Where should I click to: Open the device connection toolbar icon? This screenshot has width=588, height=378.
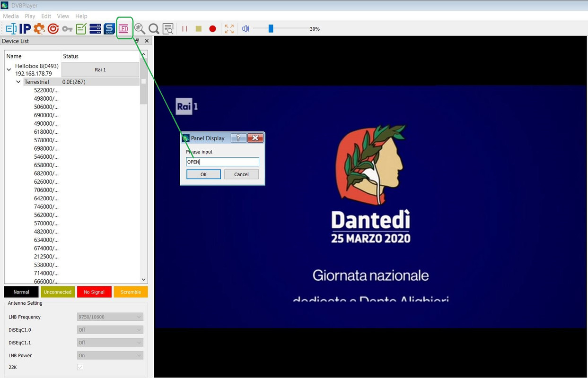[11, 29]
